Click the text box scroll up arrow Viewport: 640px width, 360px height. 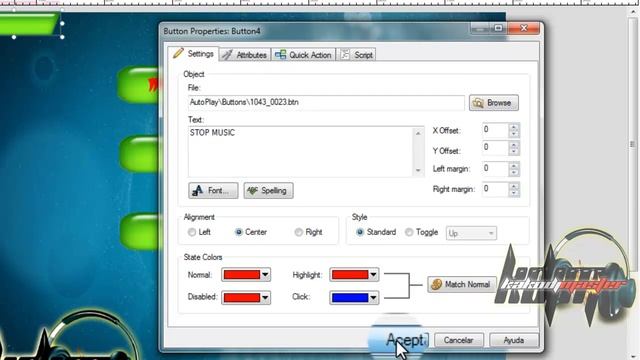pyautogui.click(x=418, y=133)
